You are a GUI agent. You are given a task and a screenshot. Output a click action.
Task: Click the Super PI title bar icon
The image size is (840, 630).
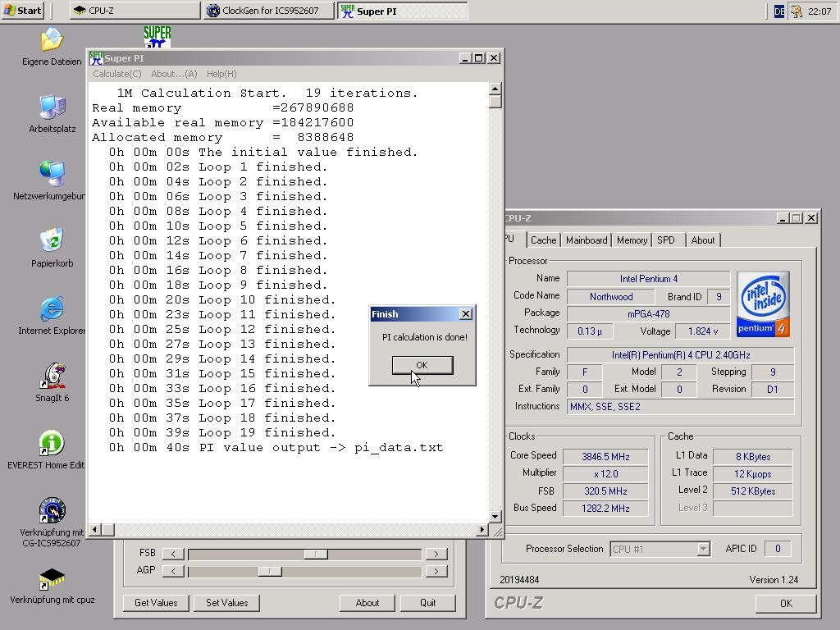96,58
